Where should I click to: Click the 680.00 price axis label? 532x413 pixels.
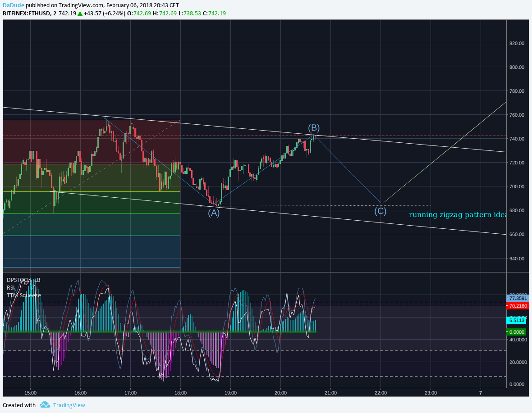pos(517,210)
